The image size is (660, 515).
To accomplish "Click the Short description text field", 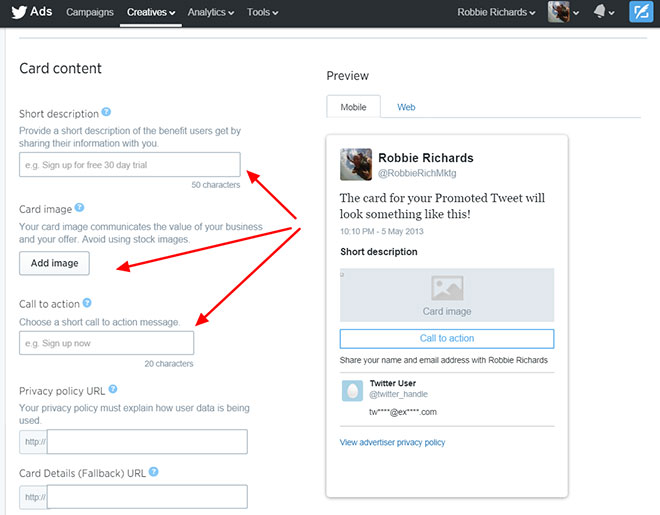I will pyautogui.click(x=130, y=165).
